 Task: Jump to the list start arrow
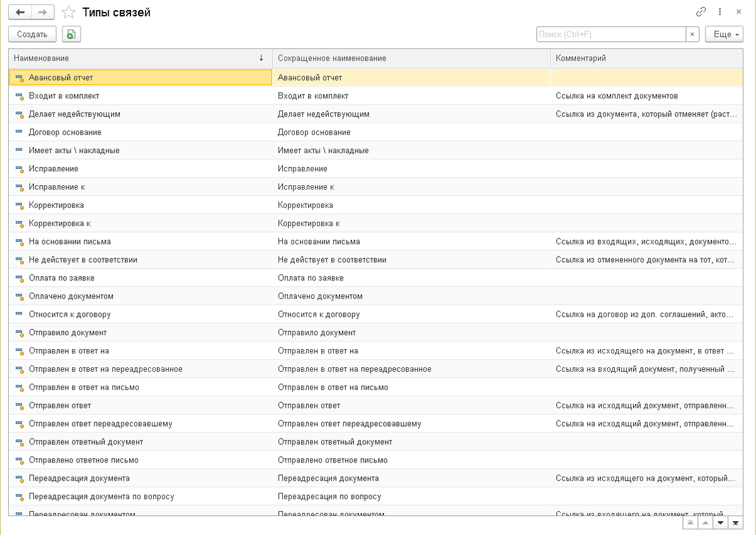(x=690, y=523)
